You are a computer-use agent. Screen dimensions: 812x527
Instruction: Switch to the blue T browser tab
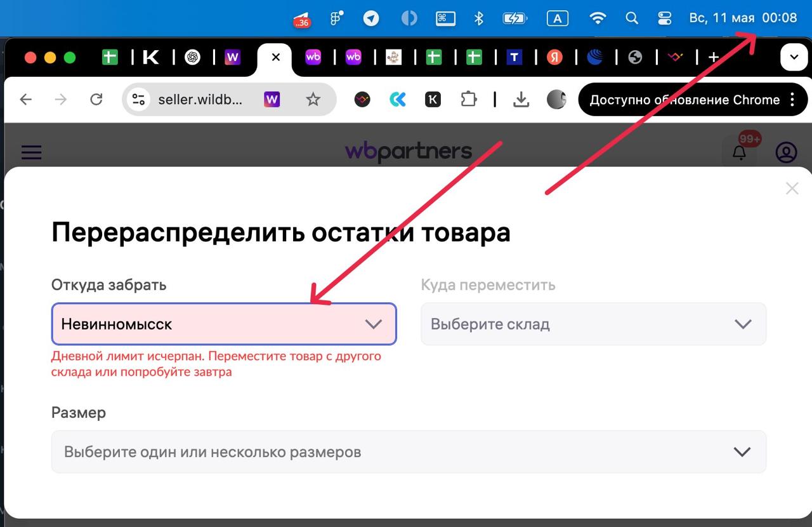(x=514, y=58)
